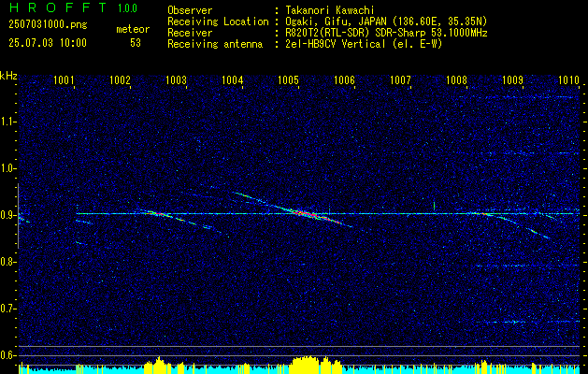Click the 1005 time axis marker
The width and height of the screenshot is (588, 374).
click(x=288, y=80)
